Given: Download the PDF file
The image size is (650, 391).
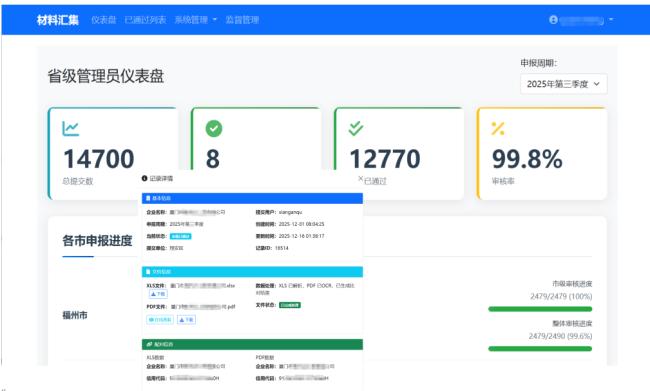Looking at the screenshot, I should tap(187, 320).
